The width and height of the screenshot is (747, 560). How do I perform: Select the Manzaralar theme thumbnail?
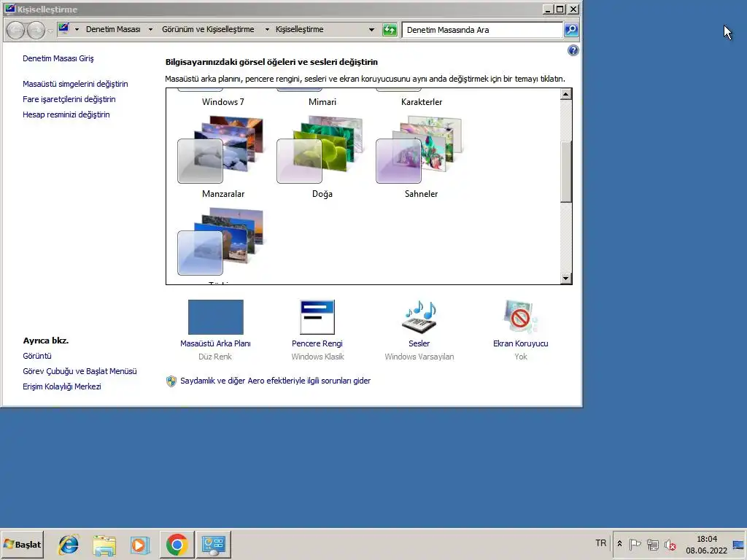point(220,149)
